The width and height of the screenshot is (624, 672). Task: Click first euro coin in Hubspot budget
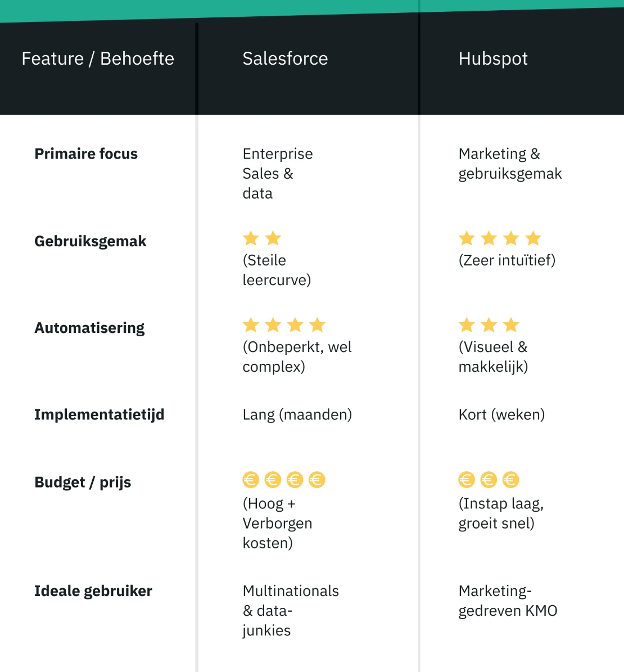click(467, 480)
